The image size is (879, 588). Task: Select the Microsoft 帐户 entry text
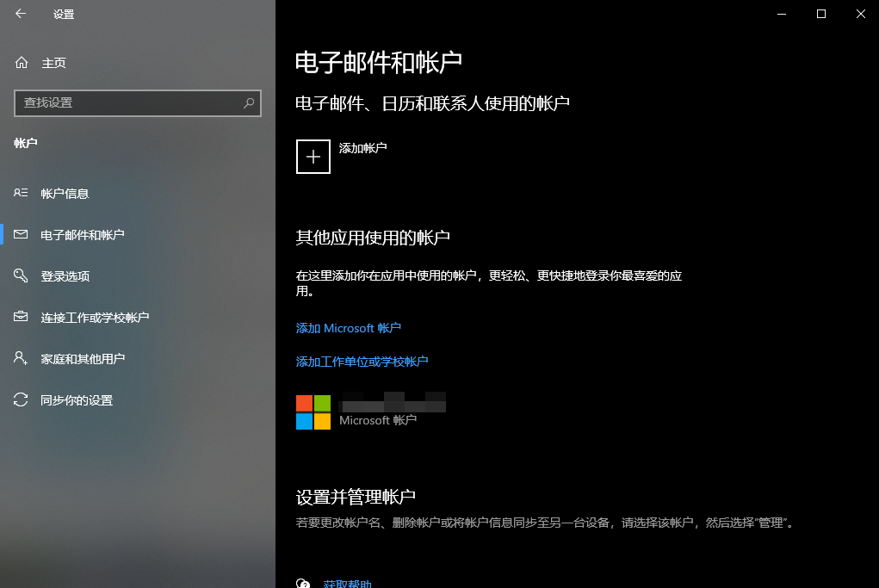[378, 420]
